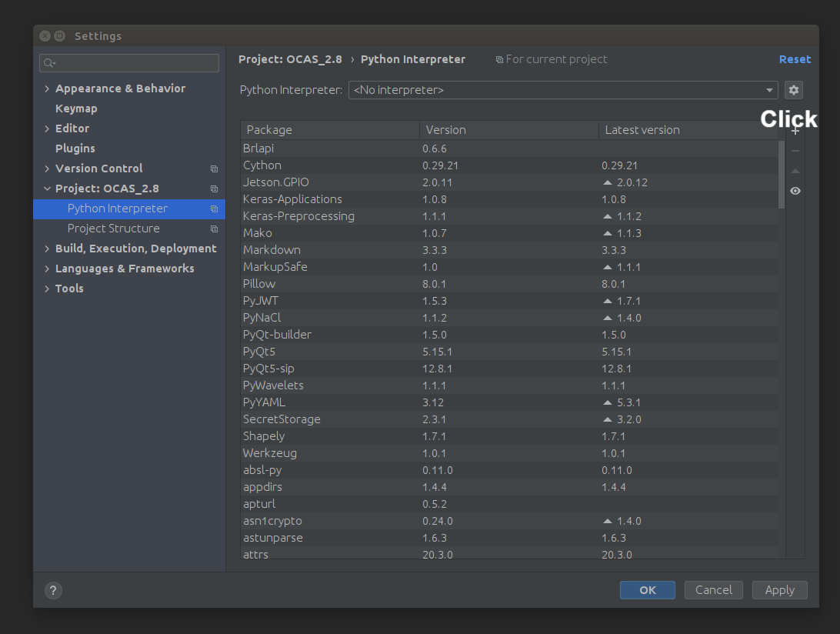Click the Apply button

[x=779, y=590]
